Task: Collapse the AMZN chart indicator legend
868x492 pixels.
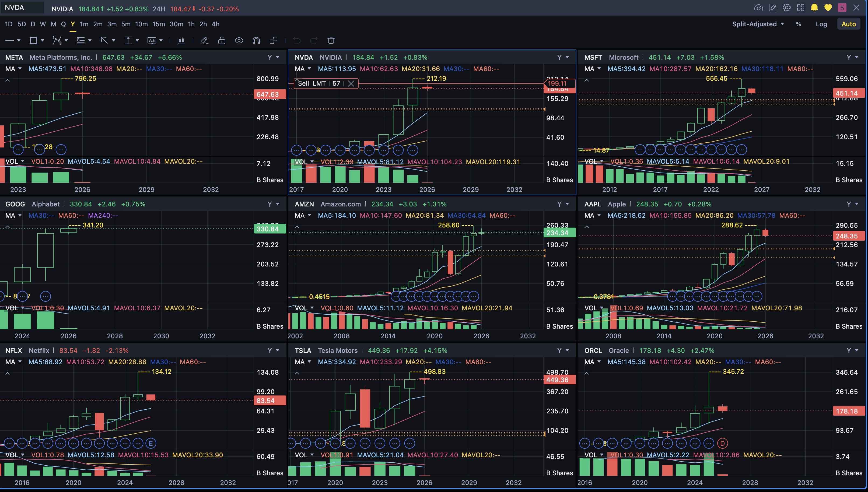Action: [x=297, y=227]
